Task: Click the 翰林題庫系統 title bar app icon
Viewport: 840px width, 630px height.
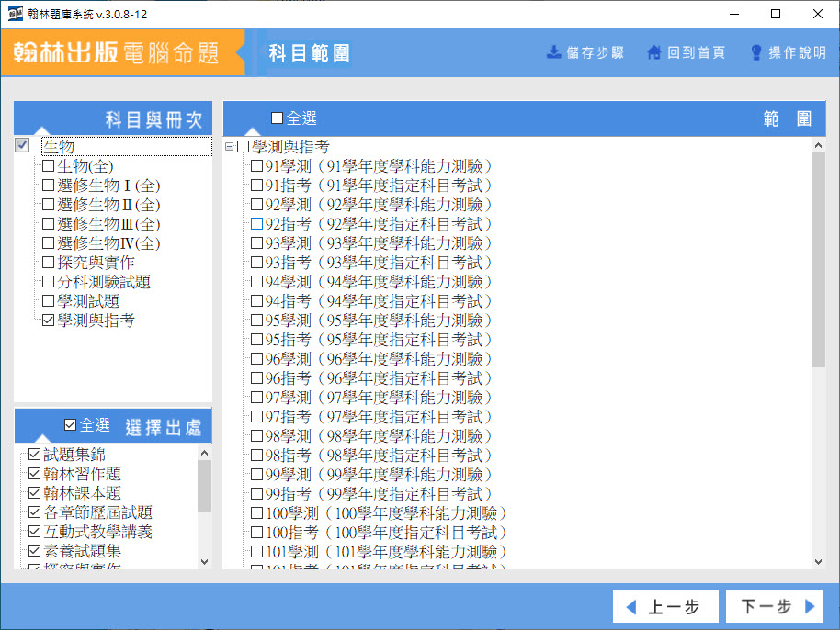Action: tap(16, 15)
